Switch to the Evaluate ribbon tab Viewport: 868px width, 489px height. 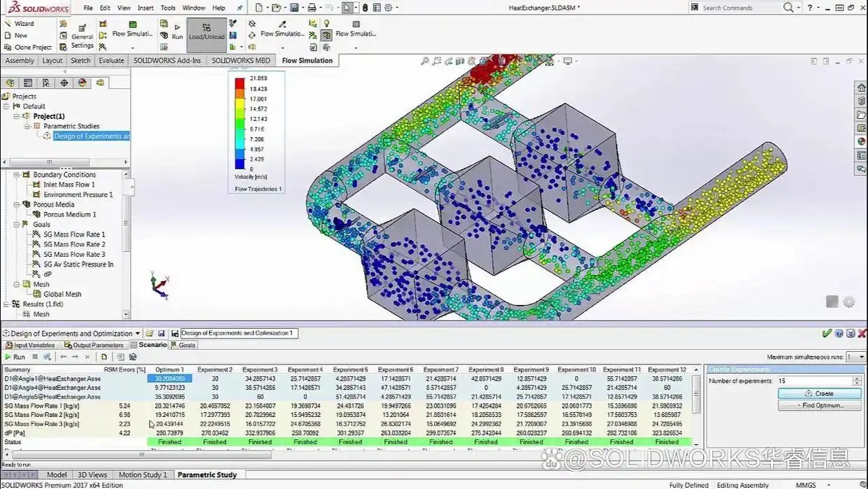(111, 61)
